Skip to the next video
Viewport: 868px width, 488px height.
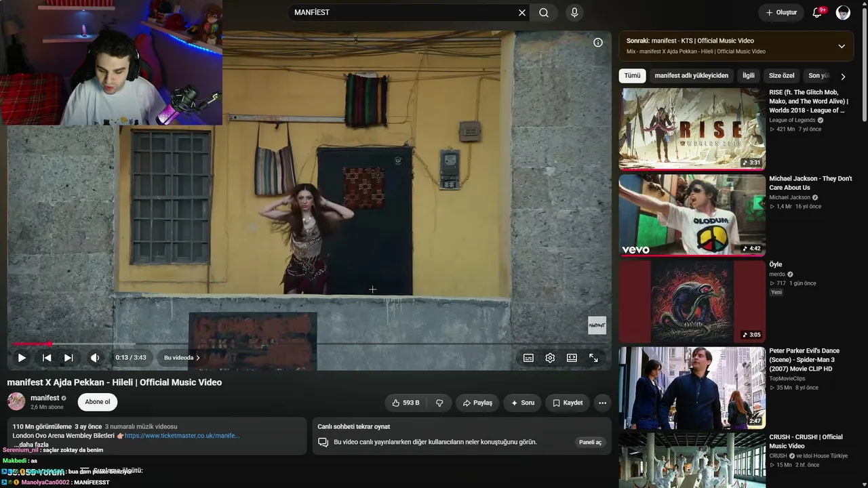[x=68, y=358]
